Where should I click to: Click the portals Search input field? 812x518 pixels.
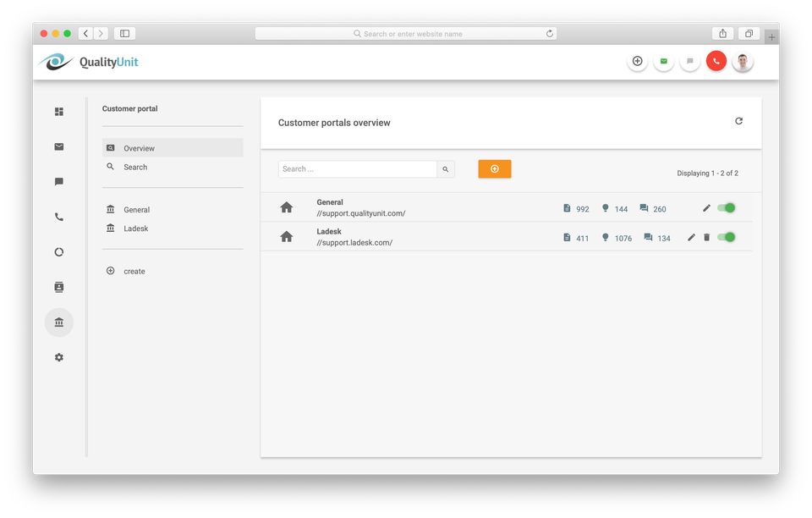357,169
